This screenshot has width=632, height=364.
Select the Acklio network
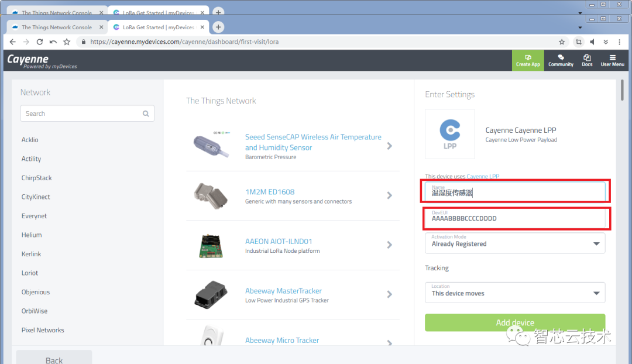pyautogui.click(x=30, y=140)
